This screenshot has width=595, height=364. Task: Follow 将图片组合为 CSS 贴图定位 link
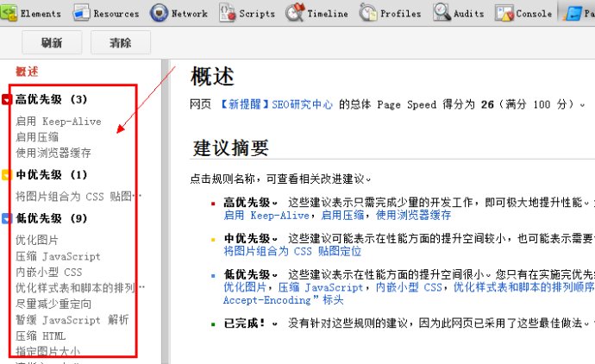[292, 251]
